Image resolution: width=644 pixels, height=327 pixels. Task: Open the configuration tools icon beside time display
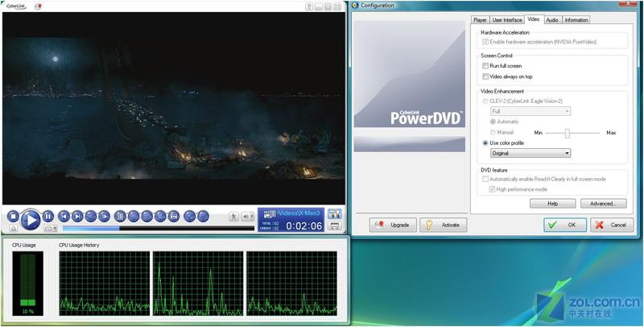335,213
